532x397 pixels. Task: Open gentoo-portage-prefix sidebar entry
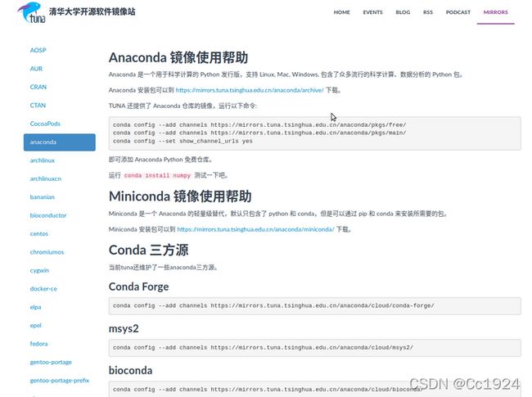60,381
